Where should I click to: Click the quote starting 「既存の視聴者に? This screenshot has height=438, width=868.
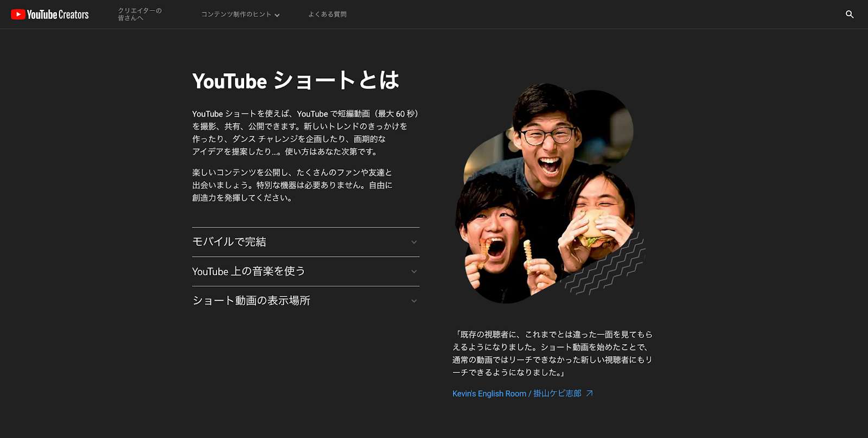point(552,353)
